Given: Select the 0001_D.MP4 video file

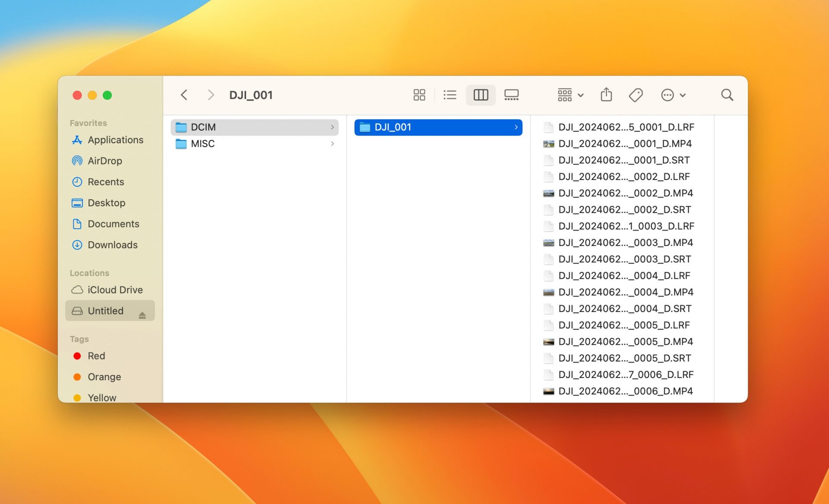Looking at the screenshot, I should (624, 144).
